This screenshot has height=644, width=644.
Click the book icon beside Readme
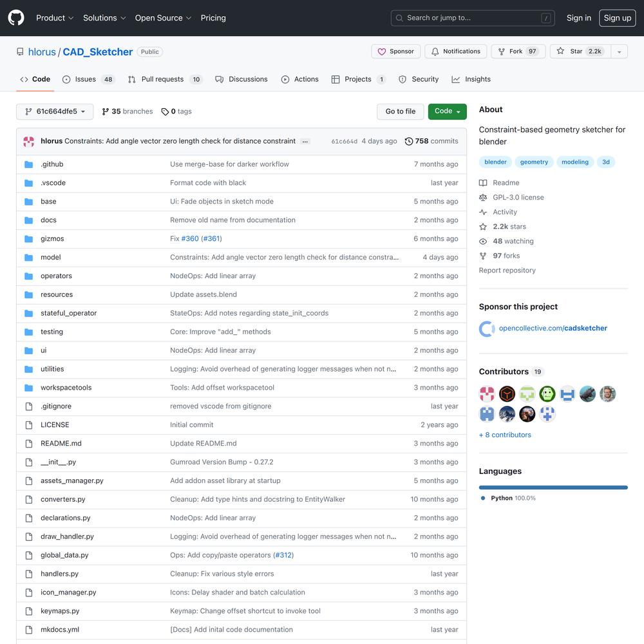483,183
